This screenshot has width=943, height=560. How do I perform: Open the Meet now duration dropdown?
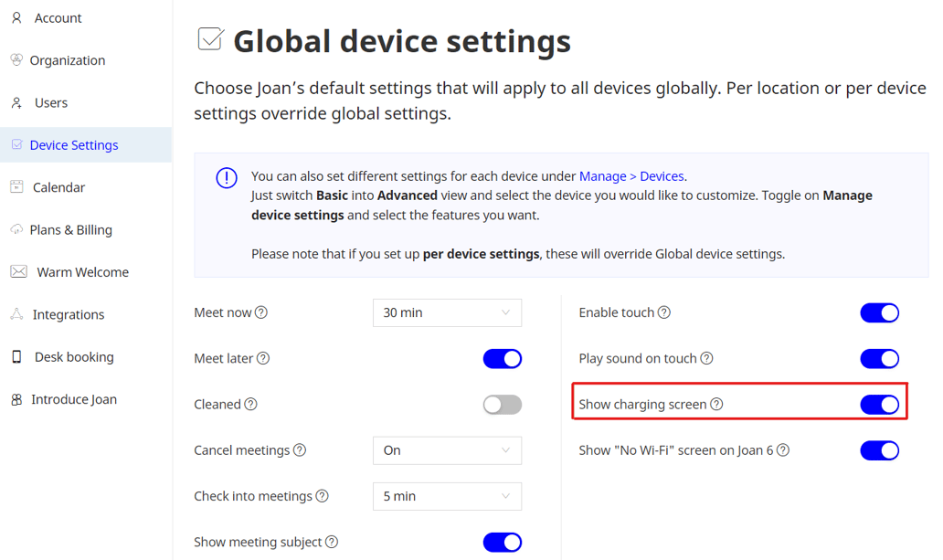[447, 312]
